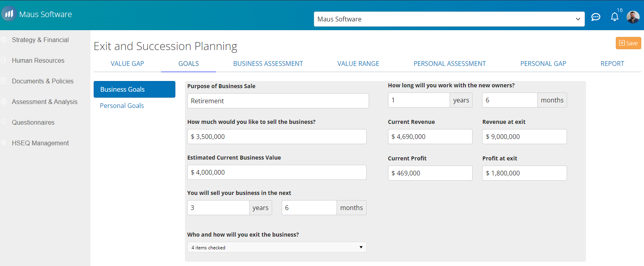The height and width of the screenshot is (266, 644).
Task: Click the Strategy & Financial sidebar icon
Action: (4, 40)
